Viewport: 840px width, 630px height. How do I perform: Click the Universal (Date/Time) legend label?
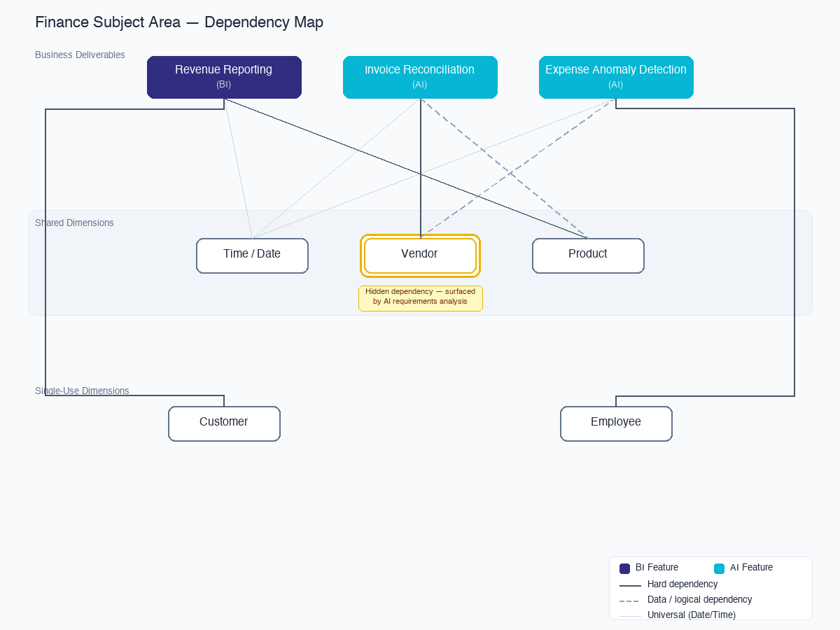click(692, 615)
